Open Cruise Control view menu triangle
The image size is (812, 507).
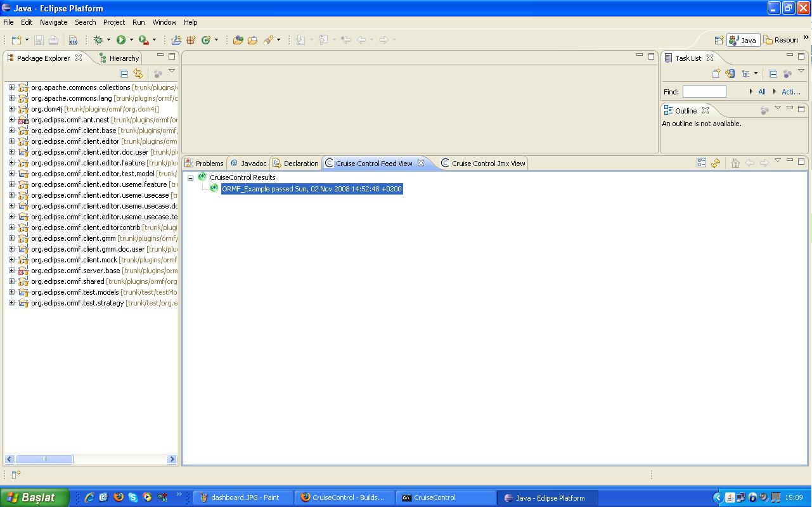(778, 160)
